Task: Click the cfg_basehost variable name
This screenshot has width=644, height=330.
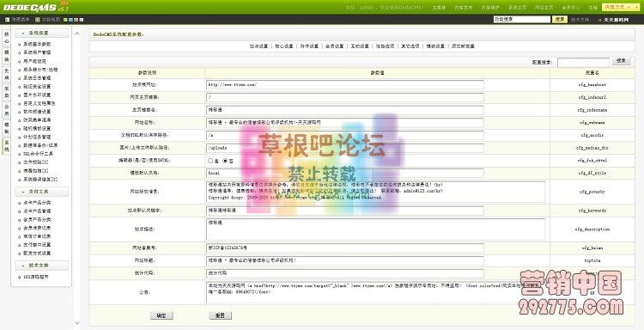Action: (592, 85)
